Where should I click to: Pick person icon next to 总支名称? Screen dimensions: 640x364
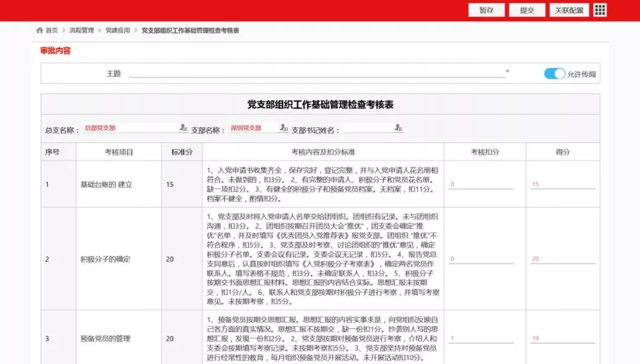pos(183,128)
